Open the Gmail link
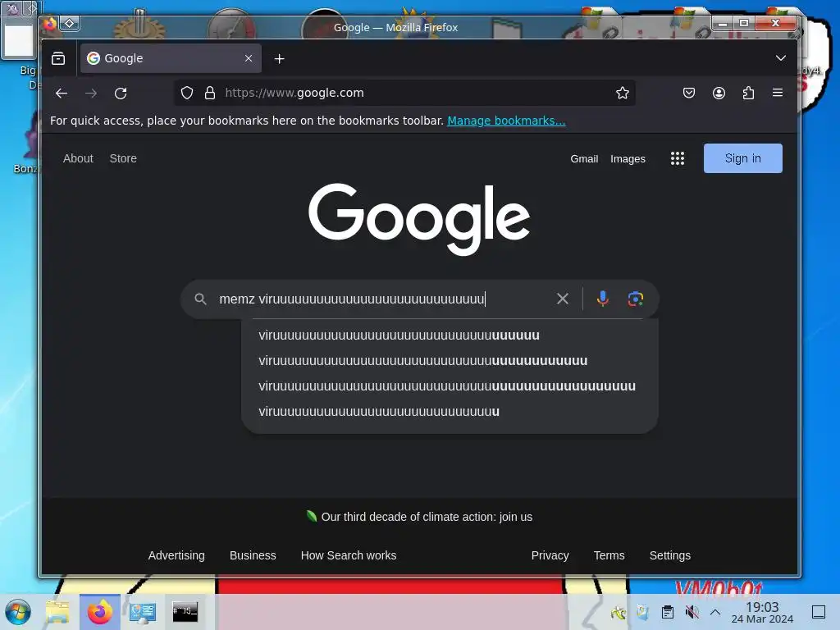The height and width of the screenshot is (630, 840). [584, 158]
